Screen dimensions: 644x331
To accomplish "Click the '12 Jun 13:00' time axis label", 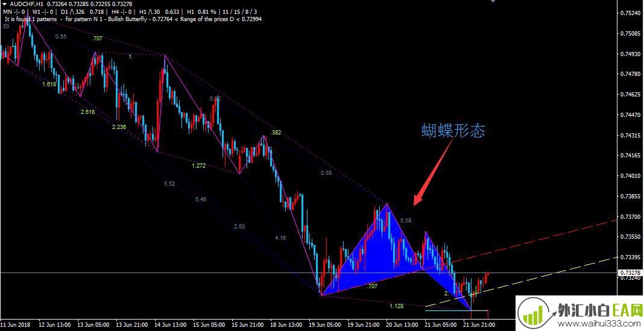I will pyautogui.click(x=55, y=325).
